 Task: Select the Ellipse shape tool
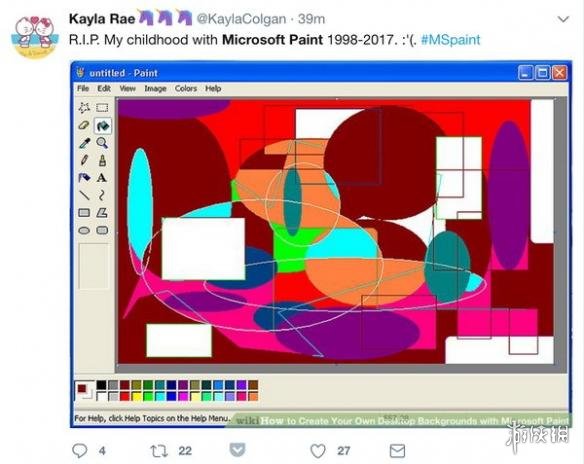pyautogui.click(x=84, y=231)
